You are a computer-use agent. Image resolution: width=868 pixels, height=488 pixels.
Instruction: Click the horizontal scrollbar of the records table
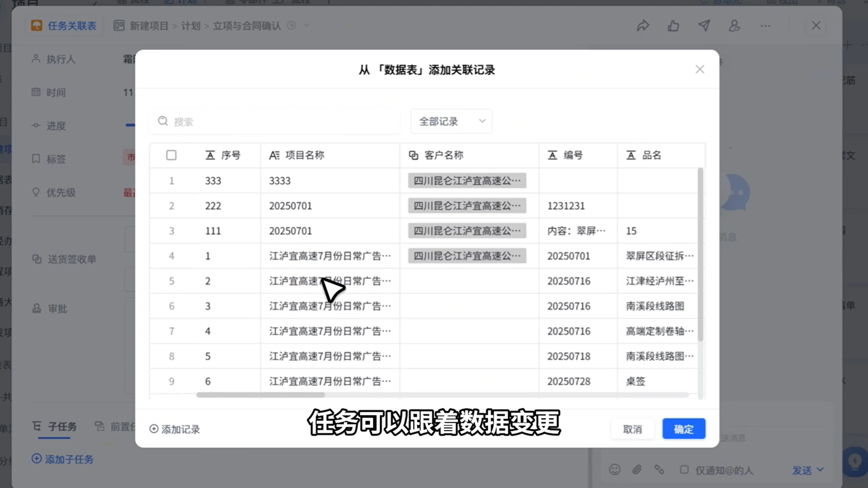261,395
